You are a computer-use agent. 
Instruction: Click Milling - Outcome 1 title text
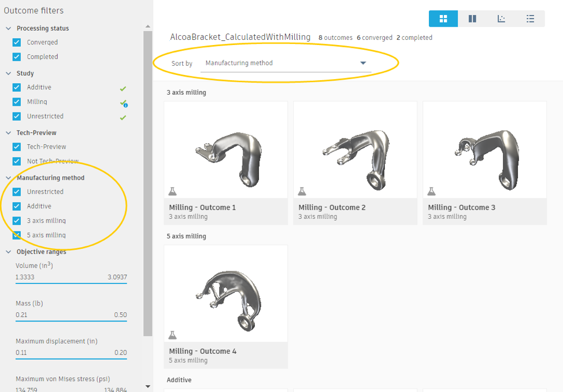(x=202, y=208)
